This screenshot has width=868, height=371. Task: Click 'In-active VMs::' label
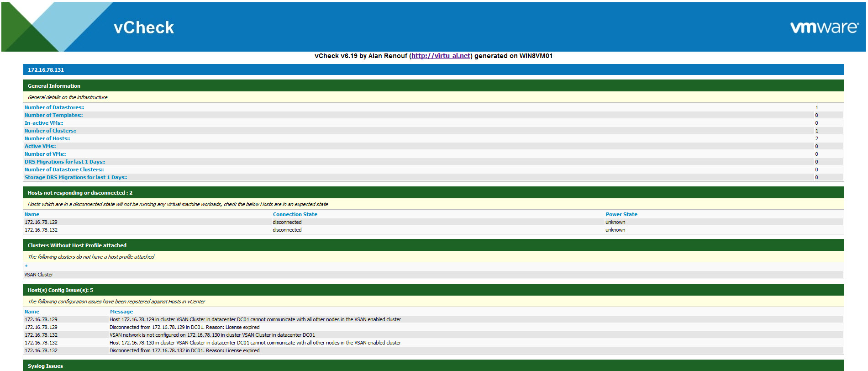pyautogui.click(x=44, y=123)
